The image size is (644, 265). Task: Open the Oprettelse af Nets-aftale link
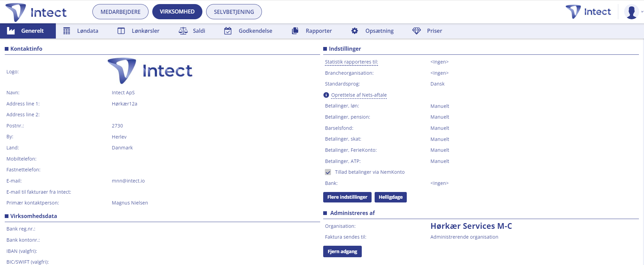(x=359, y=95)
